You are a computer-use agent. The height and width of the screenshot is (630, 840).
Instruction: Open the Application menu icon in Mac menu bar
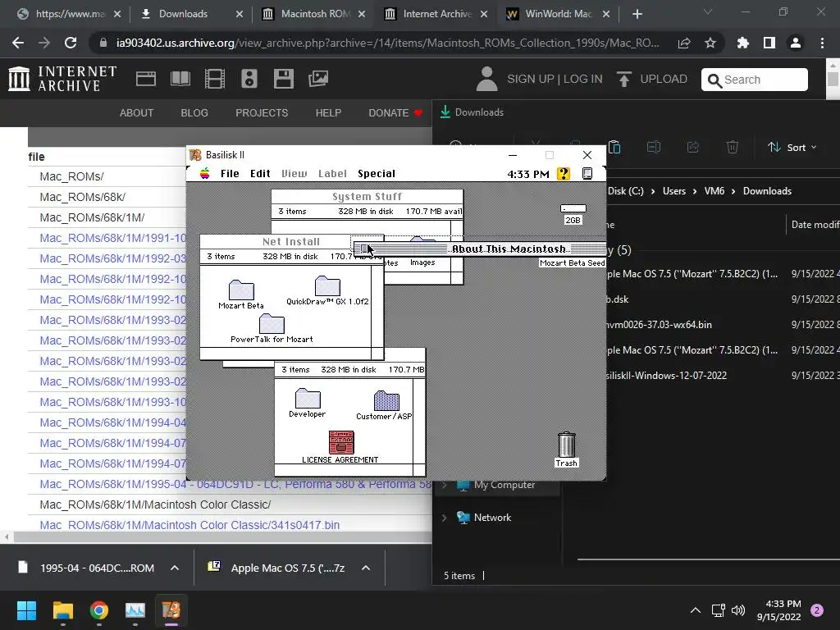click(x=587, y=174)
